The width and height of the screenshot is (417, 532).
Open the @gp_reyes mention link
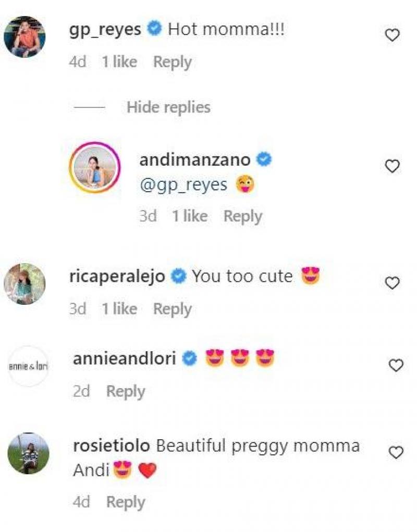(x=183, y=184)
